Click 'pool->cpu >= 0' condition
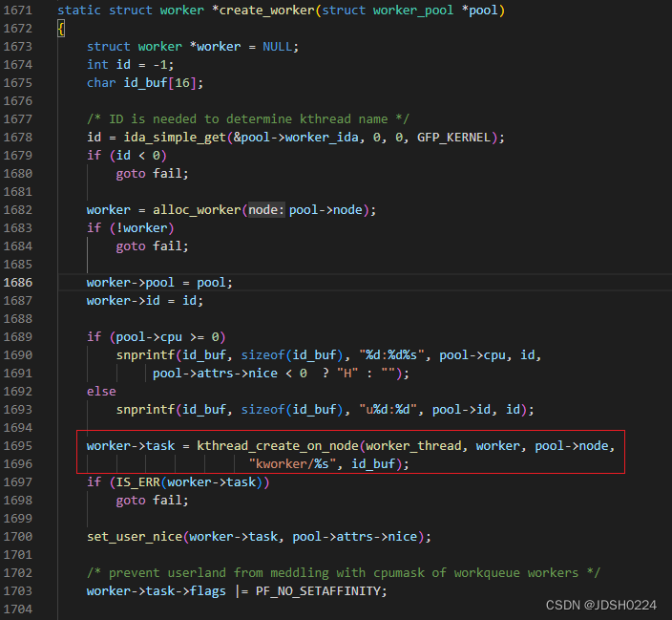Screen dimensions: 672x620 168,337
